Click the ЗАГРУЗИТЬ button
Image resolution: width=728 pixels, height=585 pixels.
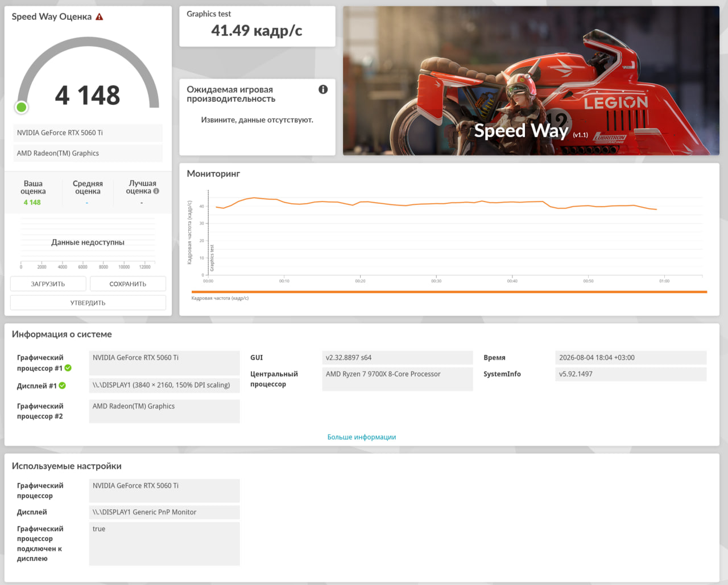click(48, 284)
